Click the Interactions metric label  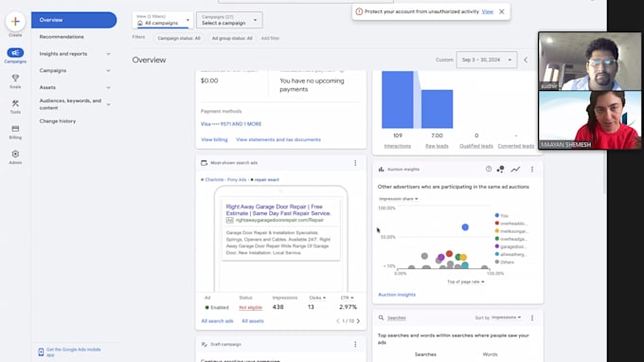(x=397, y=146)
